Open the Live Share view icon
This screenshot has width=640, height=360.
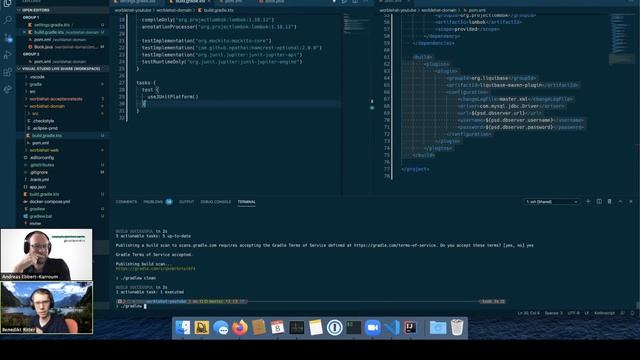(x=7, y=89)
